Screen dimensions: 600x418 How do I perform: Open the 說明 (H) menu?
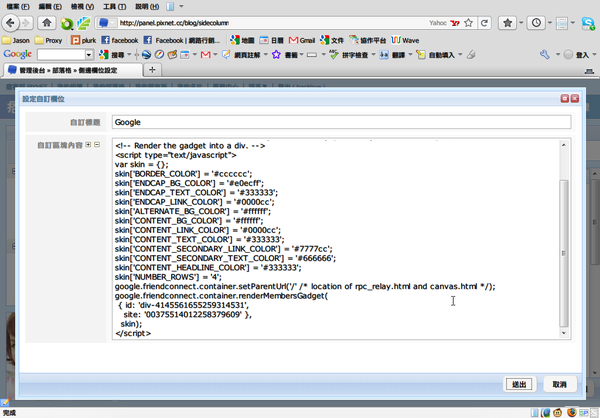(147, 7)
